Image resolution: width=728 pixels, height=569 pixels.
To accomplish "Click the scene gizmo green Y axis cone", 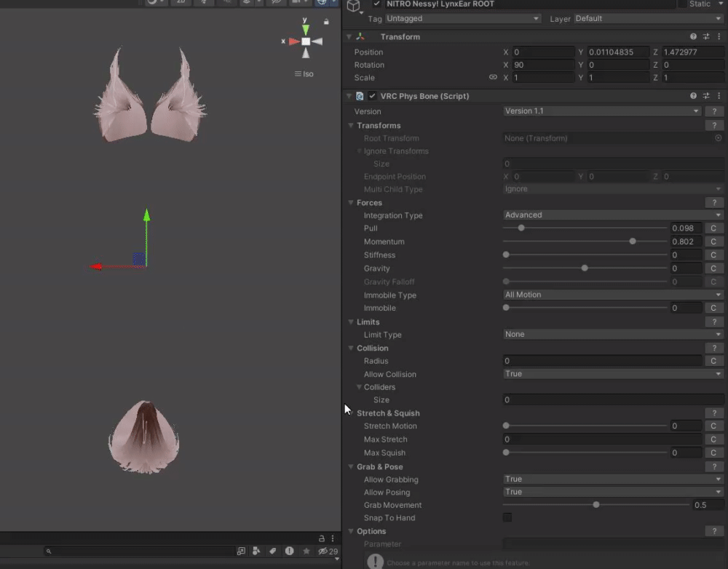I will point(306,29).
